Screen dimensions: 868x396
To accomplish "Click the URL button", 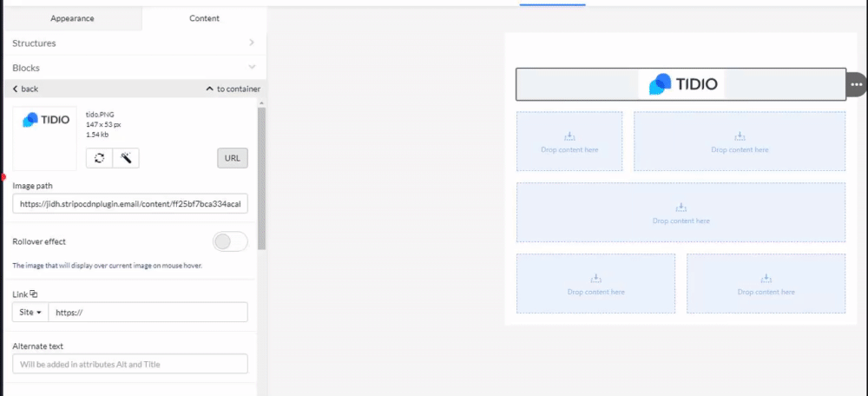I will [232, 158].
